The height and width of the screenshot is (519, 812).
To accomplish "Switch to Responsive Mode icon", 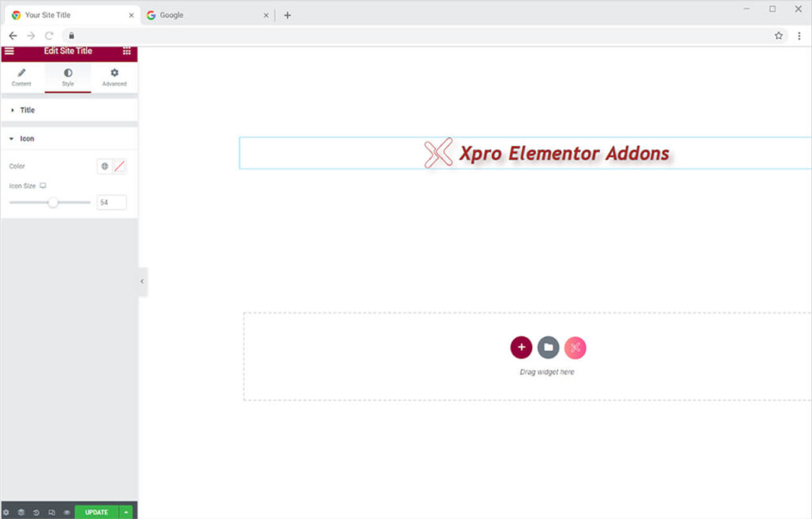I will [x=52, y=513].
